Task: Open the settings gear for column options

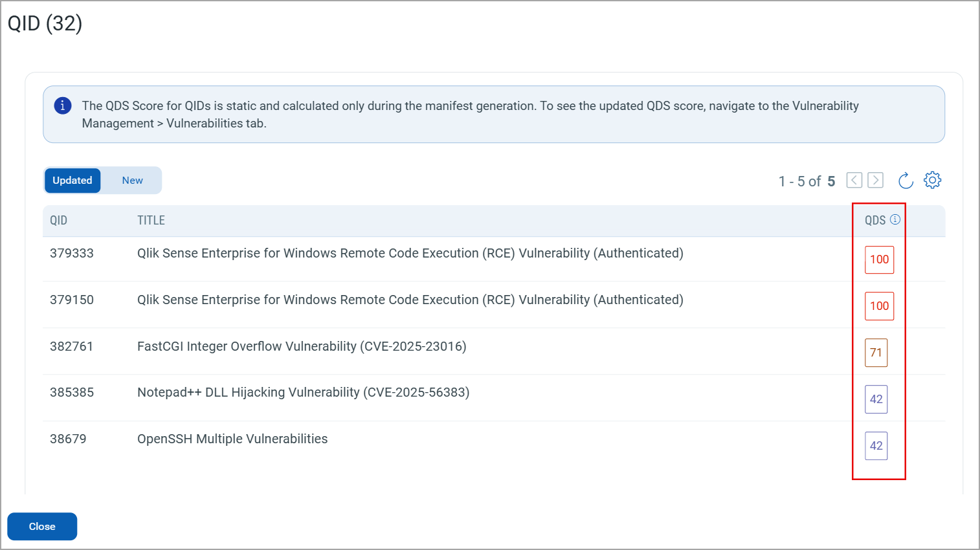Action: tap(932, 180)
